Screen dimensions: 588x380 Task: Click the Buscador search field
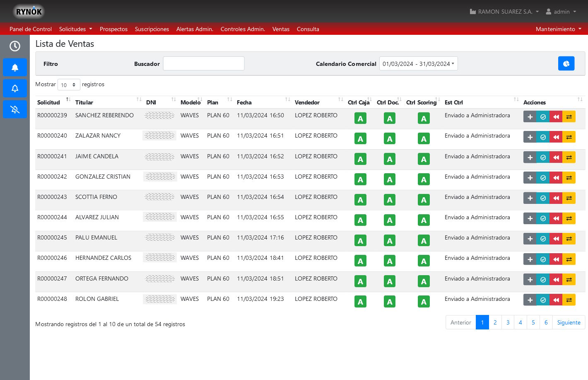[x=203, y=64]
